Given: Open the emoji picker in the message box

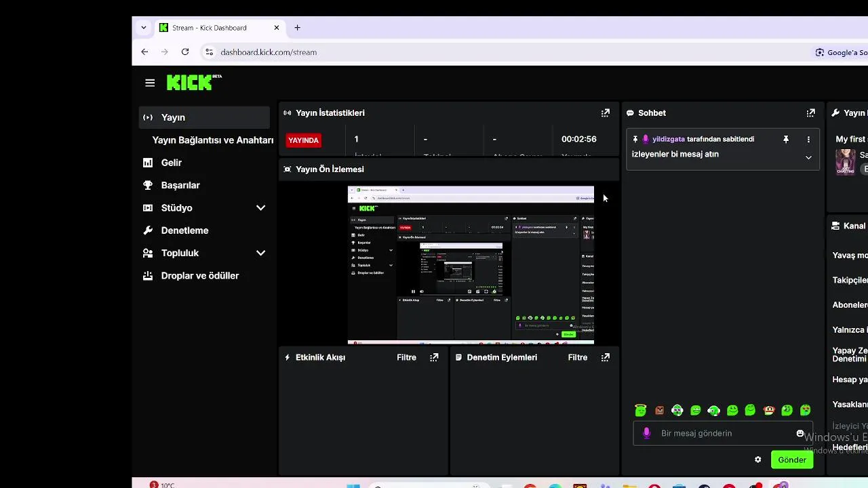Looking at the screenshot, I should [800, 433].
